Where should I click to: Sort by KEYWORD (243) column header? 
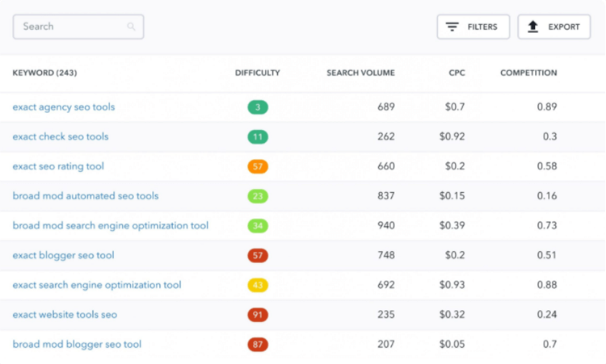pyautogui.click(x=44, y=73)
